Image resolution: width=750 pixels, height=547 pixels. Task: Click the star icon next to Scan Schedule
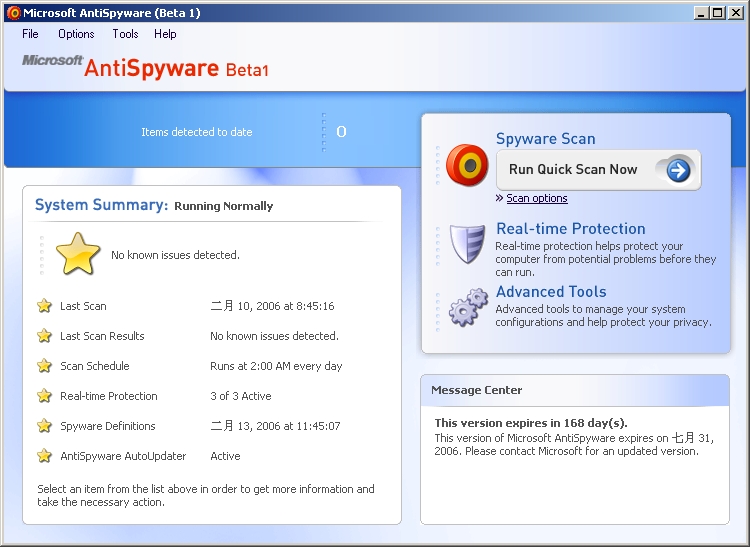pos(44,366)
